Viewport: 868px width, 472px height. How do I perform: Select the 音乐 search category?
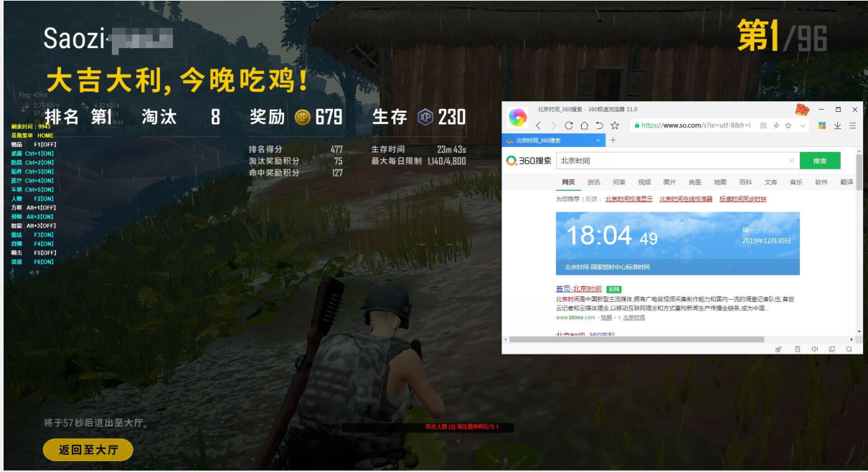pos(796,182)
